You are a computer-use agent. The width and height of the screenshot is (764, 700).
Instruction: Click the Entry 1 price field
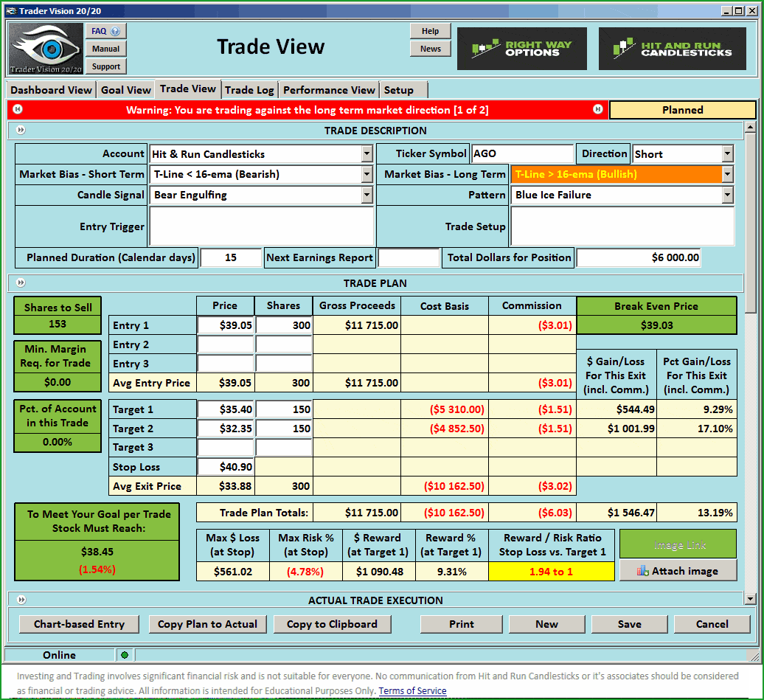[x=226, y=325]
